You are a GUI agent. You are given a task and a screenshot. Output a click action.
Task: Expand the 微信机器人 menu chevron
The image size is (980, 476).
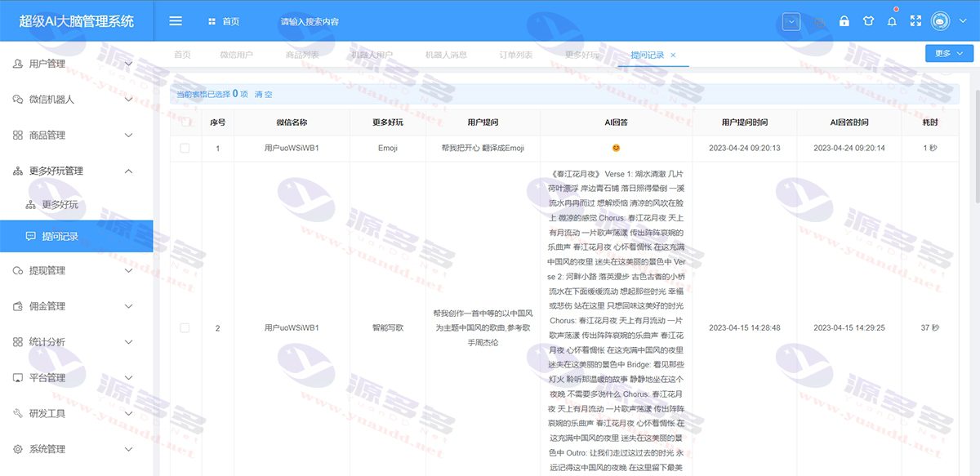(128, 100)
